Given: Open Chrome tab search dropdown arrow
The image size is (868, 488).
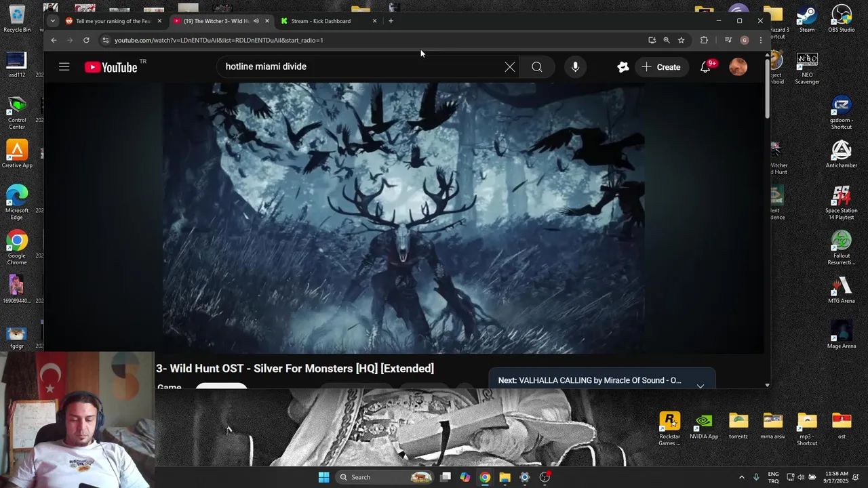Looking at the screenshot, I should [x=53, y=21].
